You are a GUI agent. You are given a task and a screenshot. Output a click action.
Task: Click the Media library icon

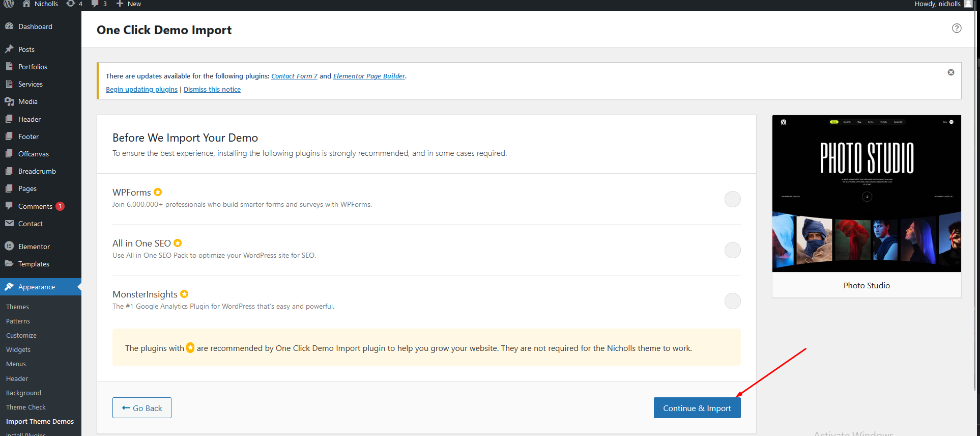click(x=9, y=101)
